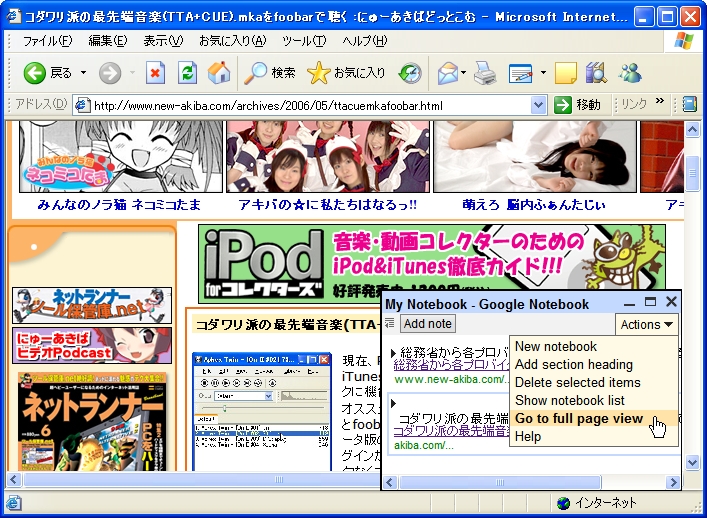Open the 総務省から各プロバイ note link
This screenshot has width=707, height=518.
(451, 364)
